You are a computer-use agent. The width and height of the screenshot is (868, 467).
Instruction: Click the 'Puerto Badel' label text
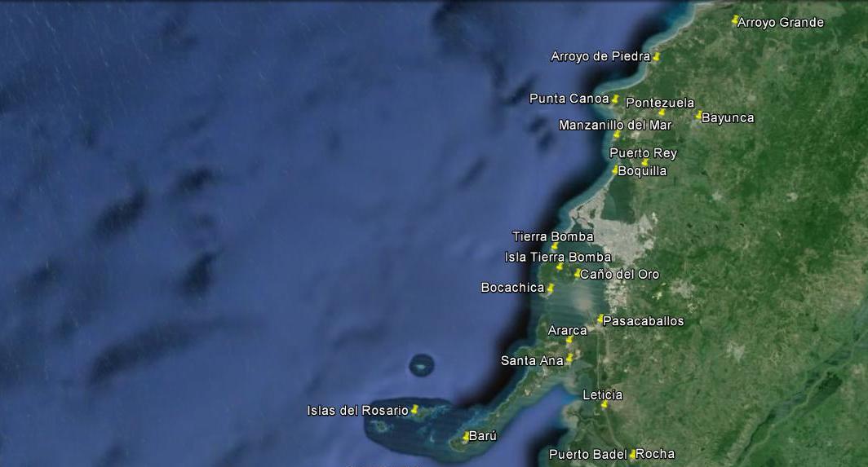click(x=588, y=454)
